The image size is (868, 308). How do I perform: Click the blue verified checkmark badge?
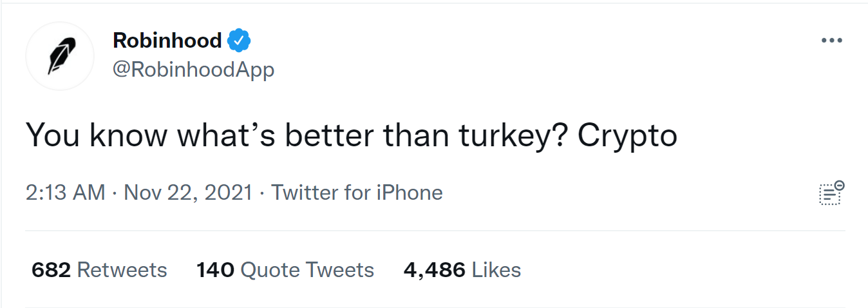(239, 41)
